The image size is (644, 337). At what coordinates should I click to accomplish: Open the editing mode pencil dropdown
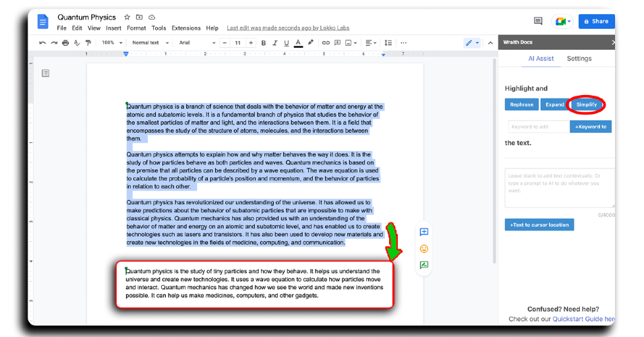[472, 42]
